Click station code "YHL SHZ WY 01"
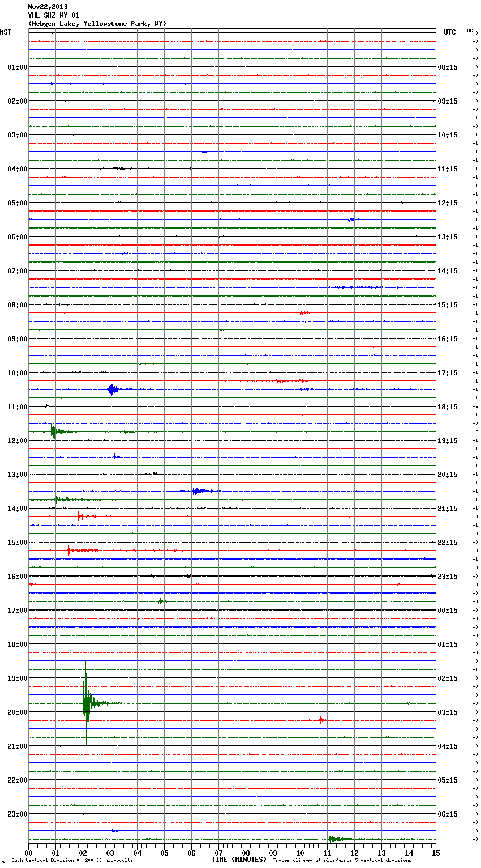The height and width of the screenshot is (868, 481). click(x=54, y=15)
